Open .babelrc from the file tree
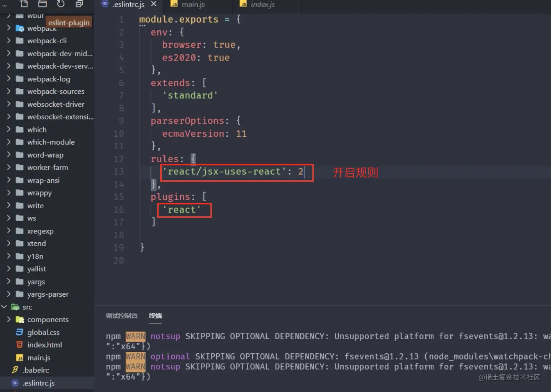The height and width of the screenshot is (392, 551). [x=36, y=370]
